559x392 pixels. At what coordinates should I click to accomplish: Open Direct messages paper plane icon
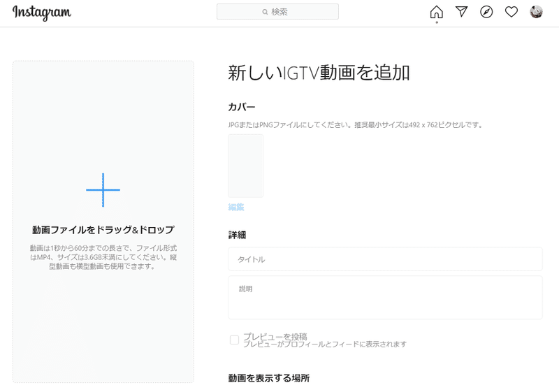(x=462, y=12)
